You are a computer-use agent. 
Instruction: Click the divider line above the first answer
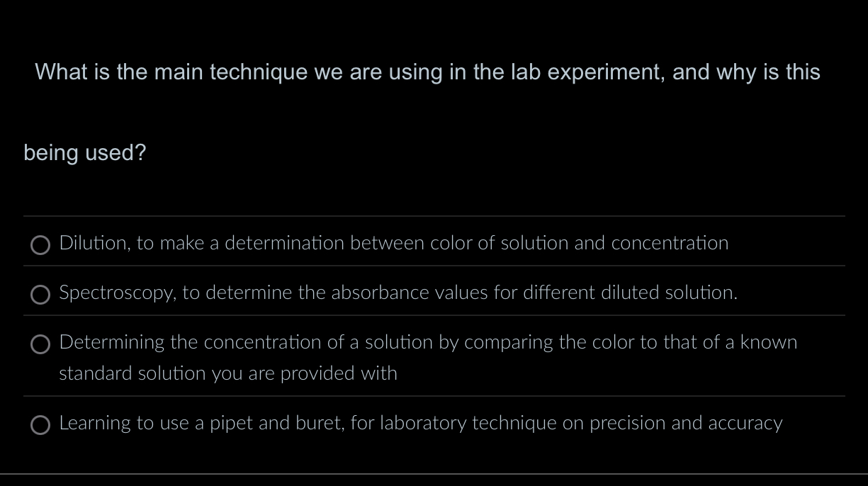point(434,217)
